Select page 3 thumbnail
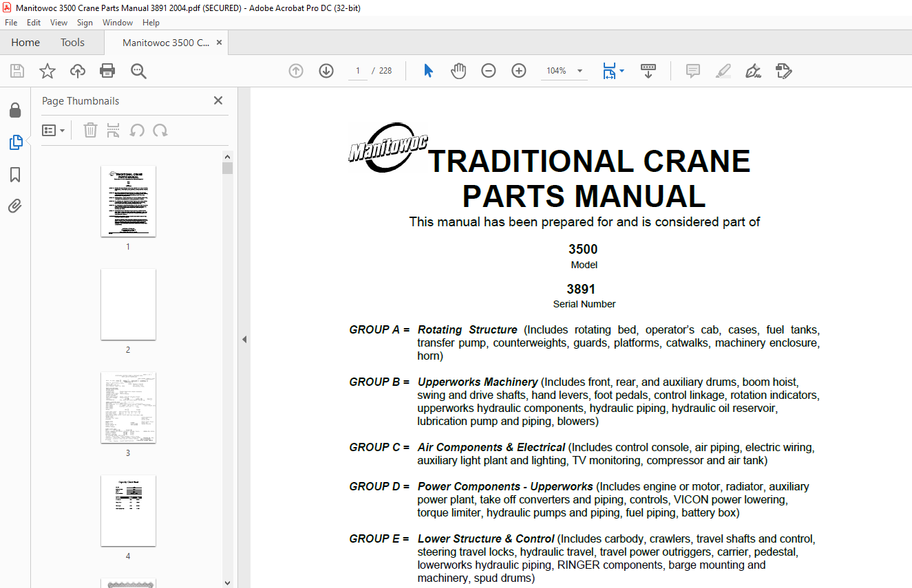The width and height of the screenshot is (912, 588). (128, 407)
